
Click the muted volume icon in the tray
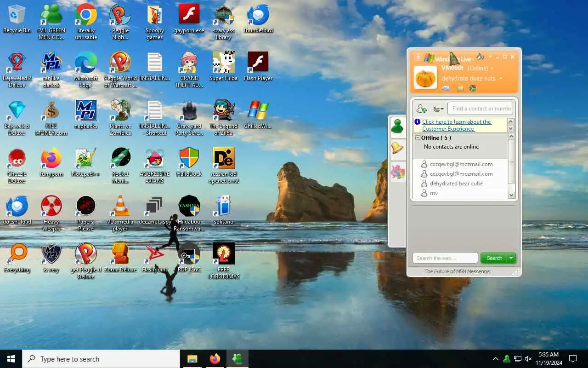(528, 359)
